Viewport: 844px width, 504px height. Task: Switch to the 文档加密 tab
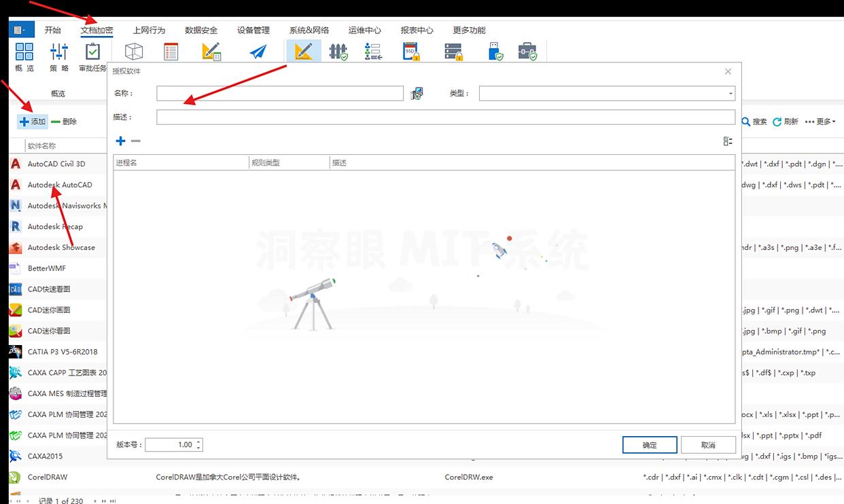96,30
